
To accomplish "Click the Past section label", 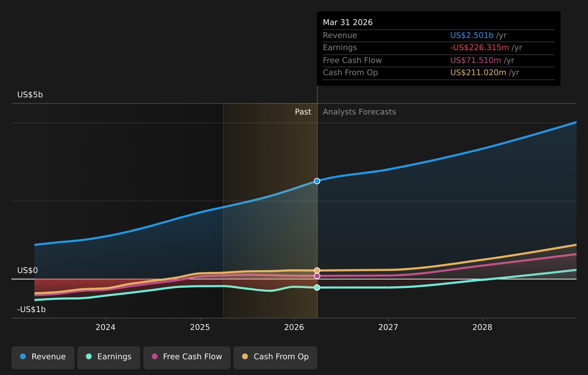I will point(303,112).
